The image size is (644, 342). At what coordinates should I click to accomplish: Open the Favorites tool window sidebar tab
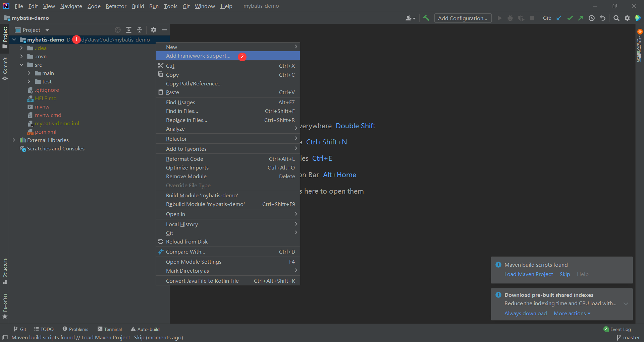point(5,306)
